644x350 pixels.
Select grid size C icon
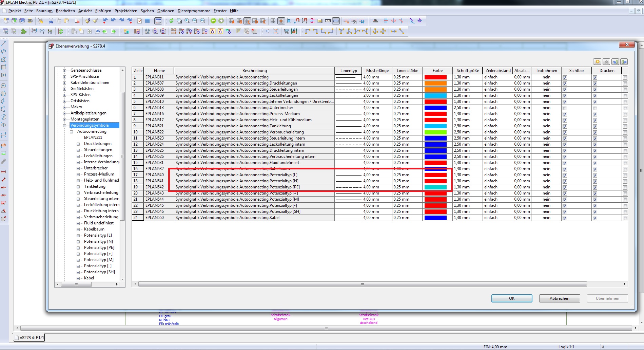click(247, 21)
